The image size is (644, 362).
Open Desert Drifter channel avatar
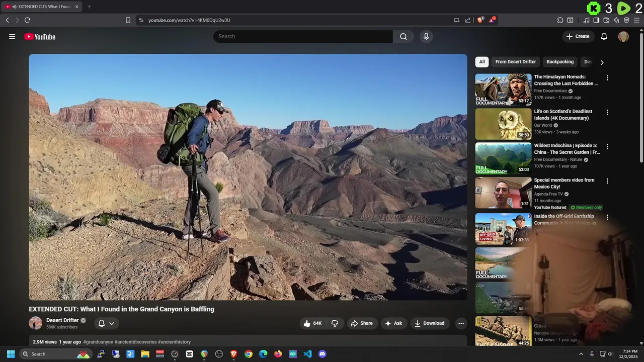(x=36, y=323)
